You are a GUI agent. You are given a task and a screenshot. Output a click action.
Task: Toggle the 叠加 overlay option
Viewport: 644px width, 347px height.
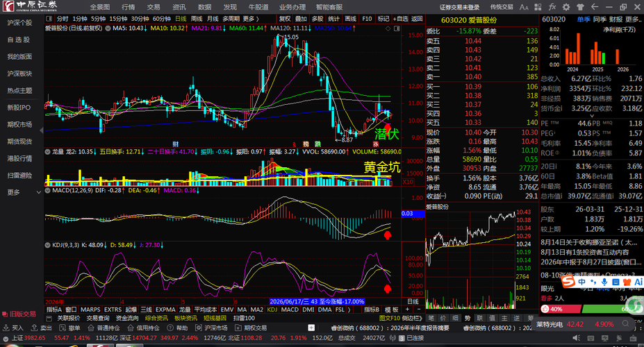[x=301, y=19]
